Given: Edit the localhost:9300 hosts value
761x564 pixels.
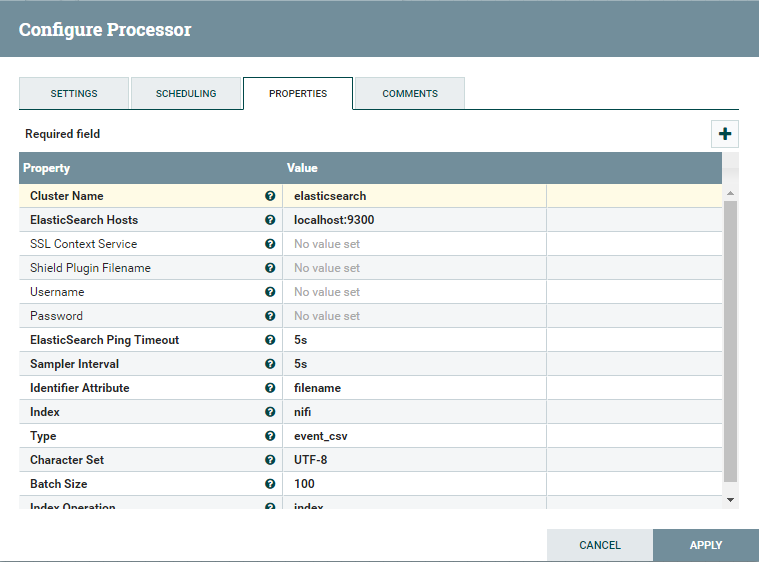Looking at the screenshot, I should click(413, 220).
